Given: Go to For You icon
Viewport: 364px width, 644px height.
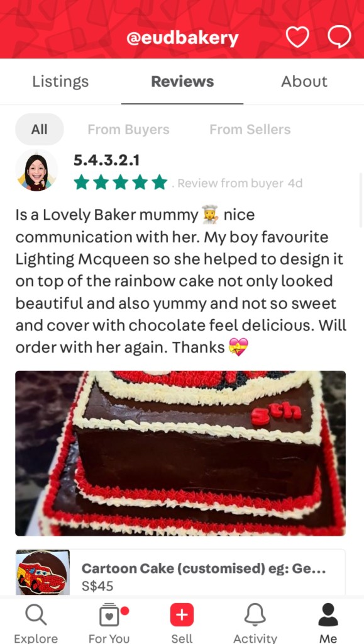Looking at the screenshot, I should click(109, 614).
